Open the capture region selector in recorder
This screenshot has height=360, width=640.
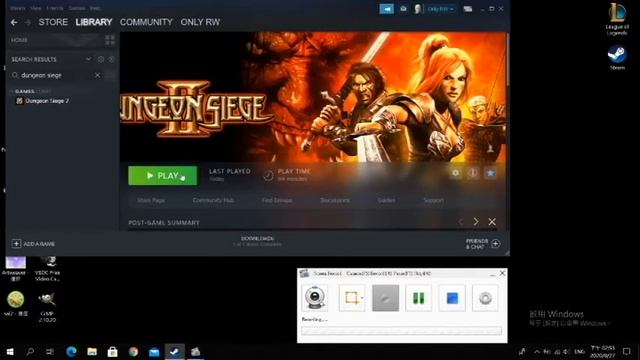[352, 298]
